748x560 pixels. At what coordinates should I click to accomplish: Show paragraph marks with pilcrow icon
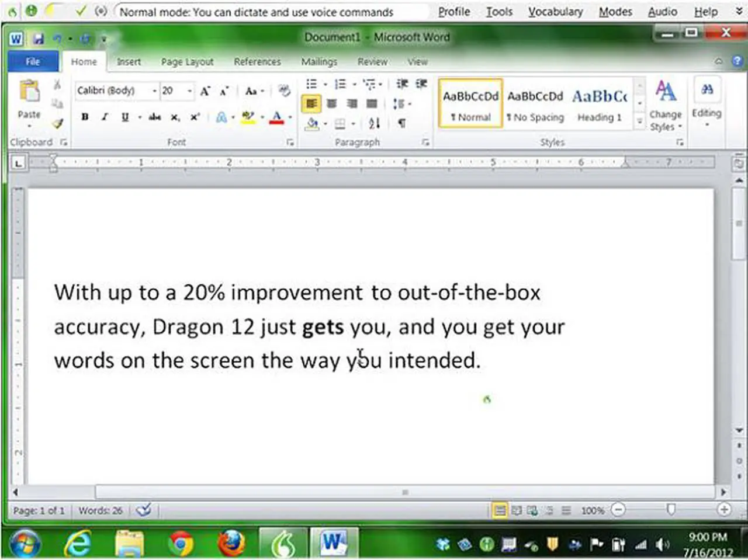click(402, 123)
